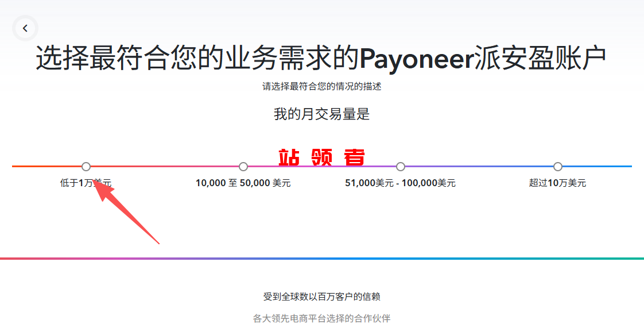Screen dimensions: 644x331
Task: Select the 10,000 至 50,000 美元 radio circle
Action: pos(243,167)
